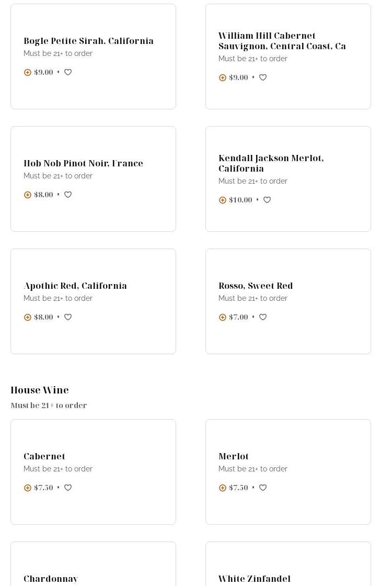The image size is (392, 586).
Task: Add Kendall Jackson Merlot to order
Action: [223, 200]
